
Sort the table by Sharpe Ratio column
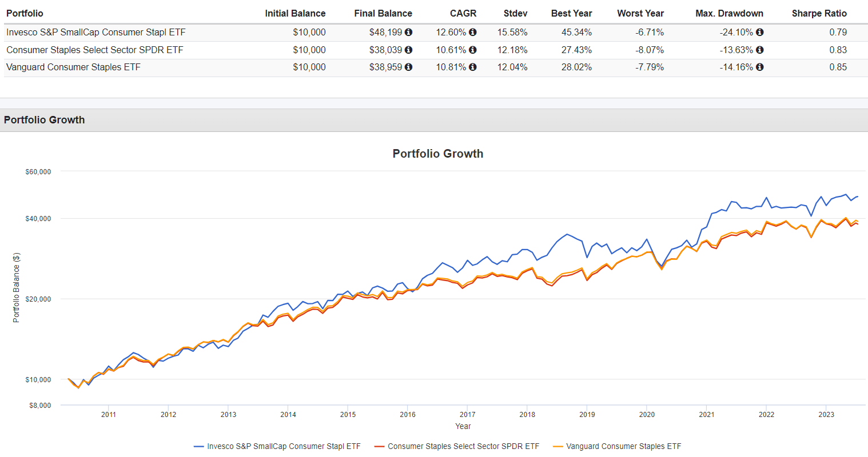pyautogui.click(x=819, y=13)
